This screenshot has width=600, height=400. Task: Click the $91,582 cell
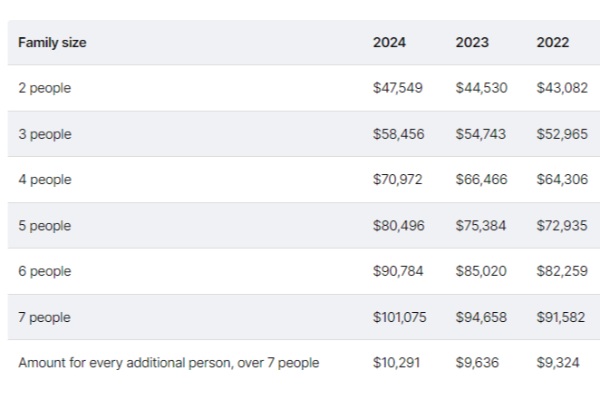click(562, 317)
